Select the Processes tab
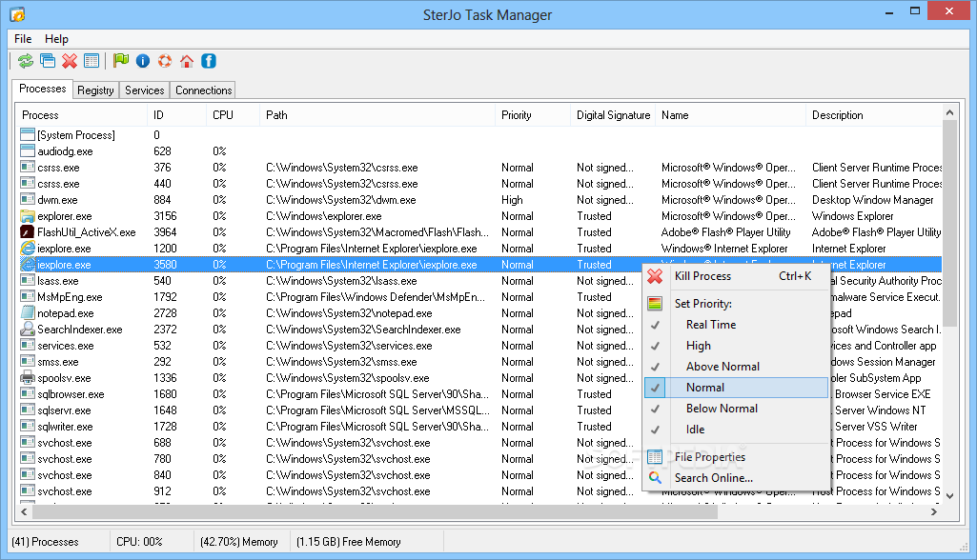 click(x=42, y=89)
